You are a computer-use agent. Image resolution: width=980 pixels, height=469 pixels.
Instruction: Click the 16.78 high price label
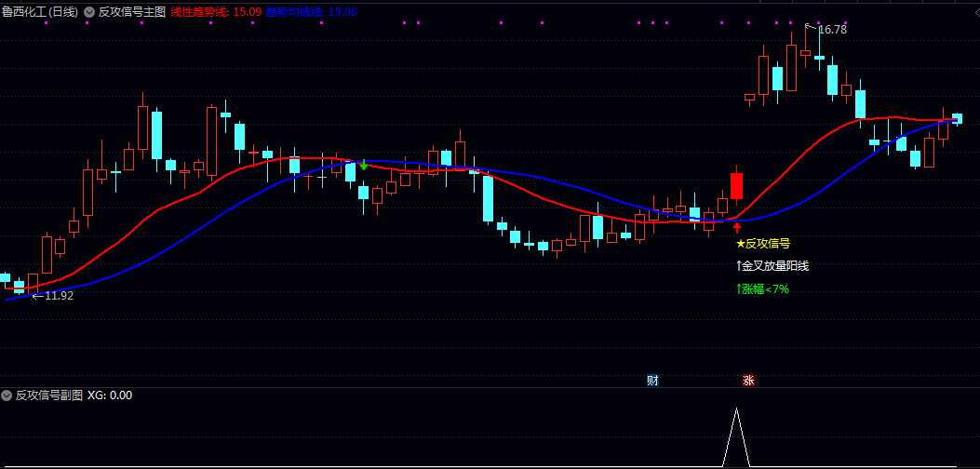(832, 30)
